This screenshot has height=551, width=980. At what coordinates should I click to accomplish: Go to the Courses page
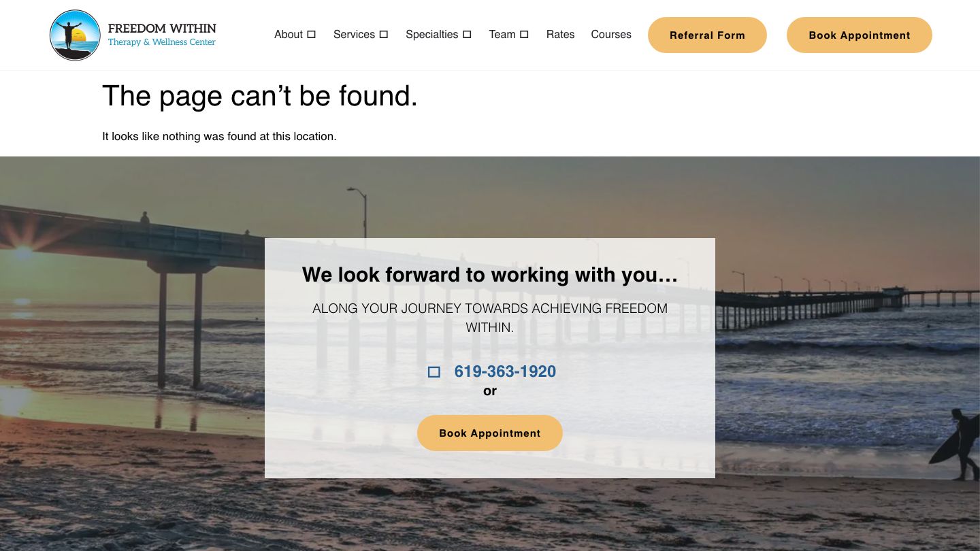(x=611, y=35)
